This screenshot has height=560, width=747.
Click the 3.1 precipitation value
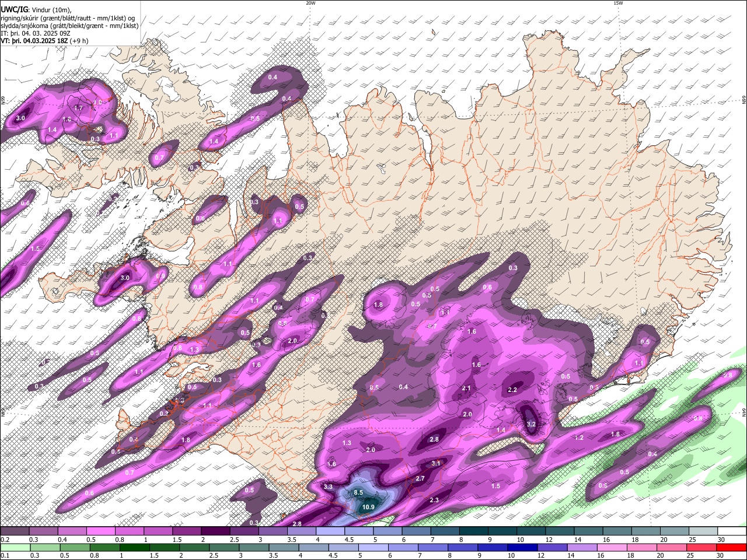coord(436,464)
